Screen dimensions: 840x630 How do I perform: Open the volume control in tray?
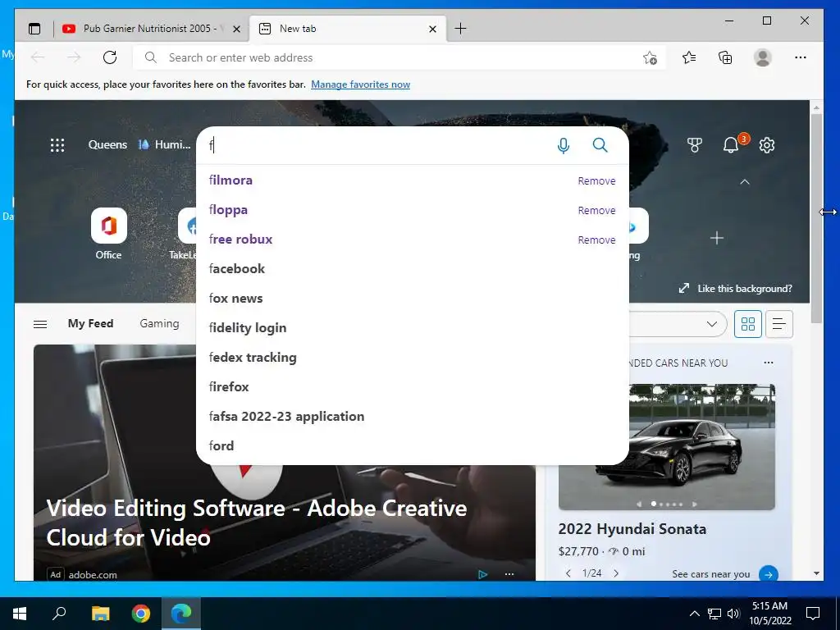(733, 614)
